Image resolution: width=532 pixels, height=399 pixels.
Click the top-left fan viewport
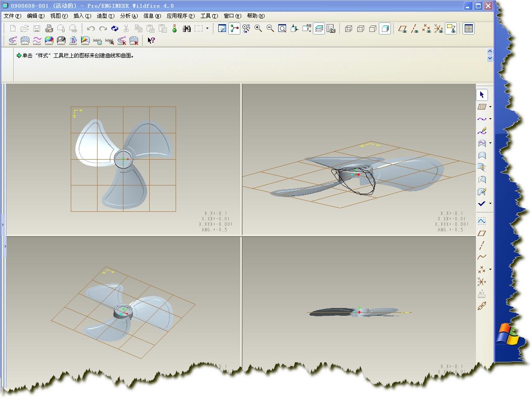tap(123, 159)
